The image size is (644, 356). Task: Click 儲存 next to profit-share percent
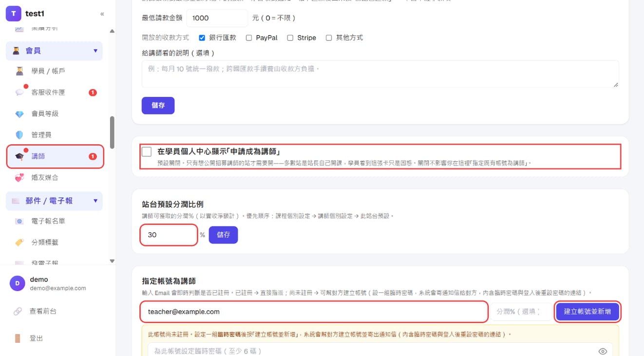[223, 235]
